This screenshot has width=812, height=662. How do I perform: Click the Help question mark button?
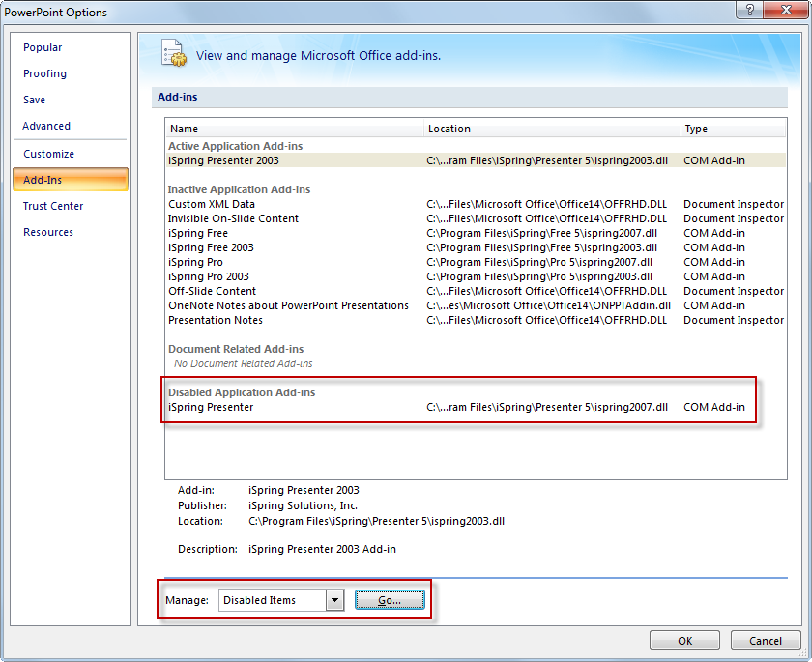[x=750, y=10]
